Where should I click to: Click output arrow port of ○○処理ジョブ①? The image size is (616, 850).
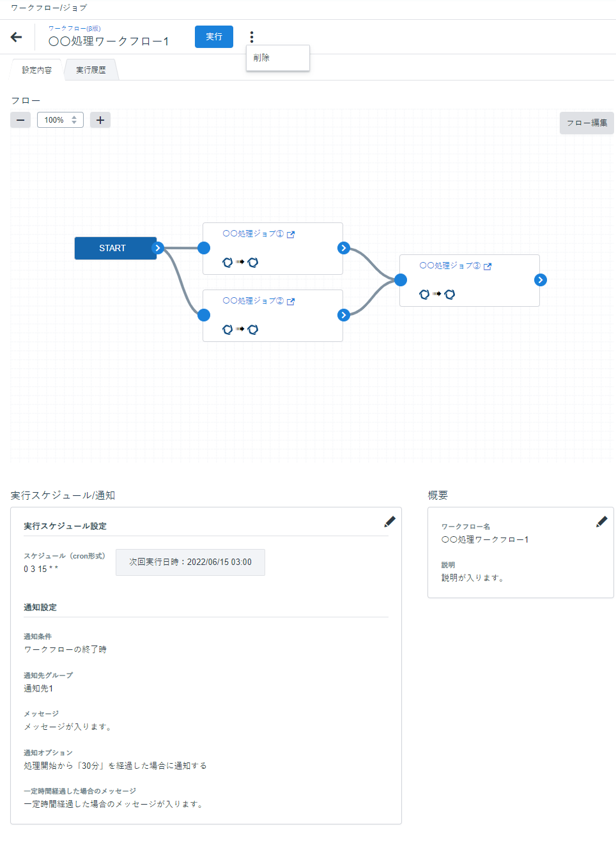(344, 248)
